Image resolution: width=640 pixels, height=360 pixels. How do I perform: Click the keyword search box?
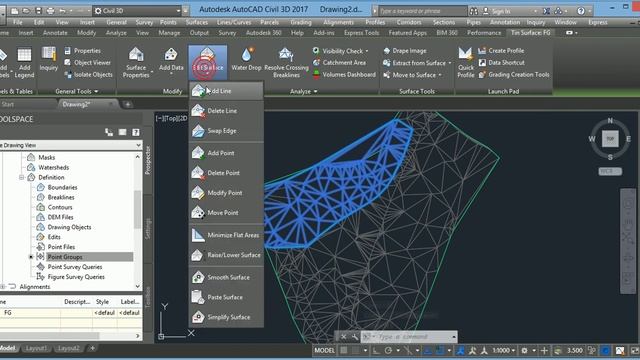pyautogui.click(x=423, y=11)
